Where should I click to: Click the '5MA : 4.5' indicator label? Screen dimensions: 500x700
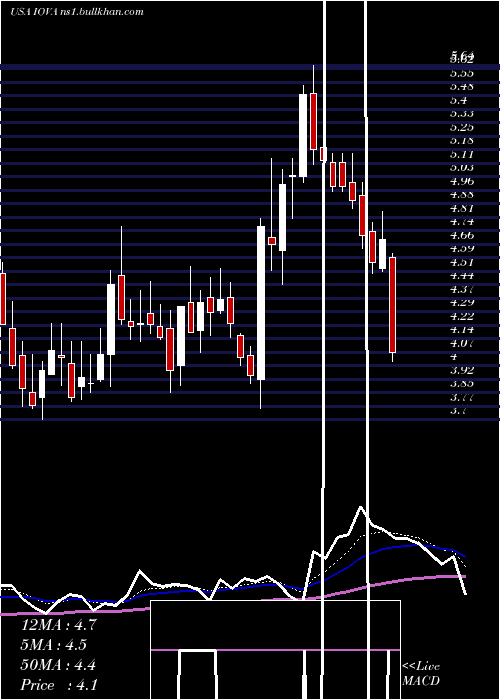coord(54,645)
